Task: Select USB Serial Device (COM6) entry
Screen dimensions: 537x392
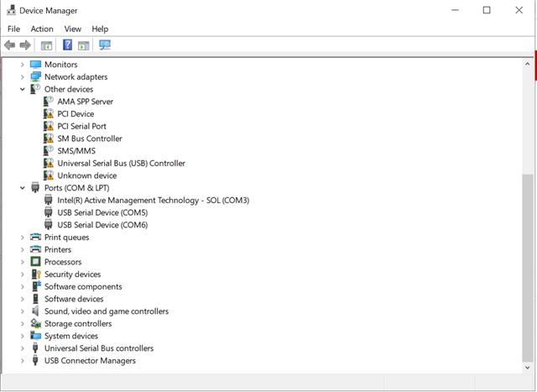Action: pos(102,225)
